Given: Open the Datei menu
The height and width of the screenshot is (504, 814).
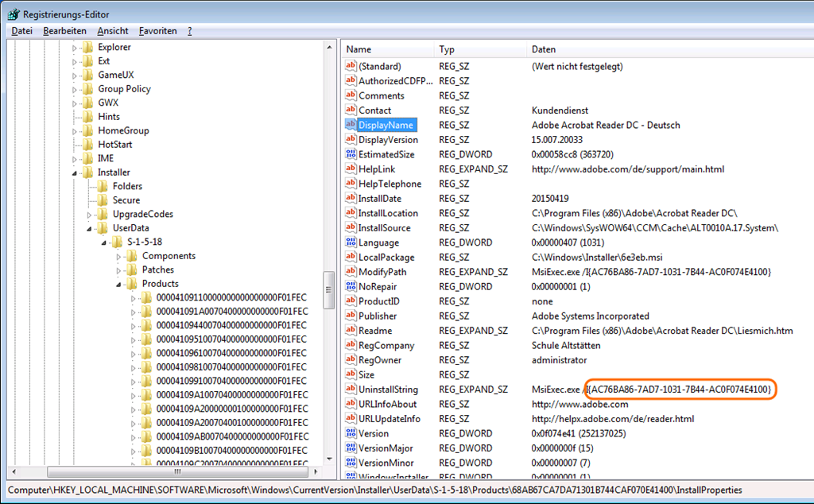Looking at the screenshot, I should tap(21, 31).
